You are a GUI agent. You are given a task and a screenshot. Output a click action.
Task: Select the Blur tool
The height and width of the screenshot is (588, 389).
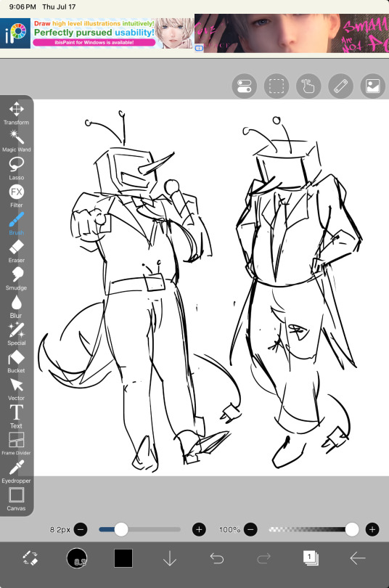click(x=16, y=306)
